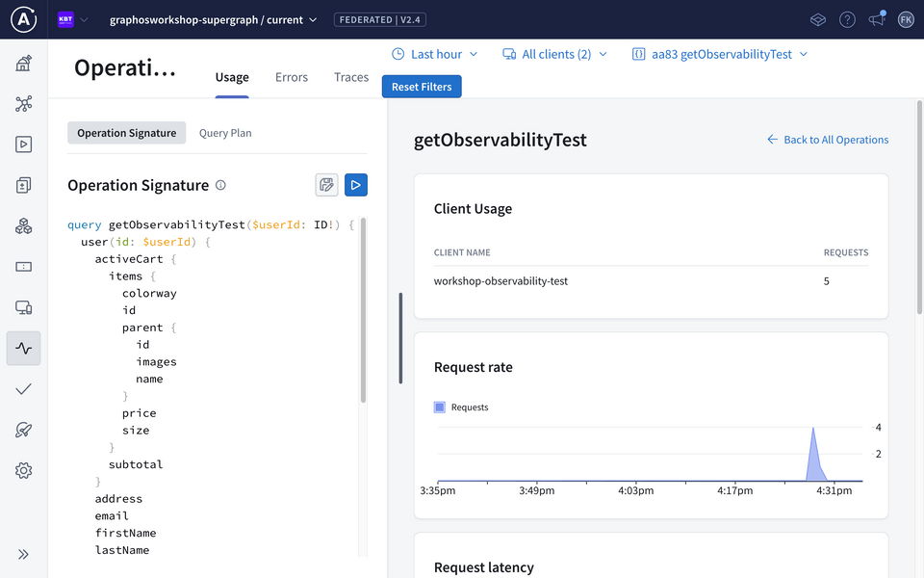Expand the sidebar with double-chevron icon
Screen dimensions: 924x578
click(23, 555)
